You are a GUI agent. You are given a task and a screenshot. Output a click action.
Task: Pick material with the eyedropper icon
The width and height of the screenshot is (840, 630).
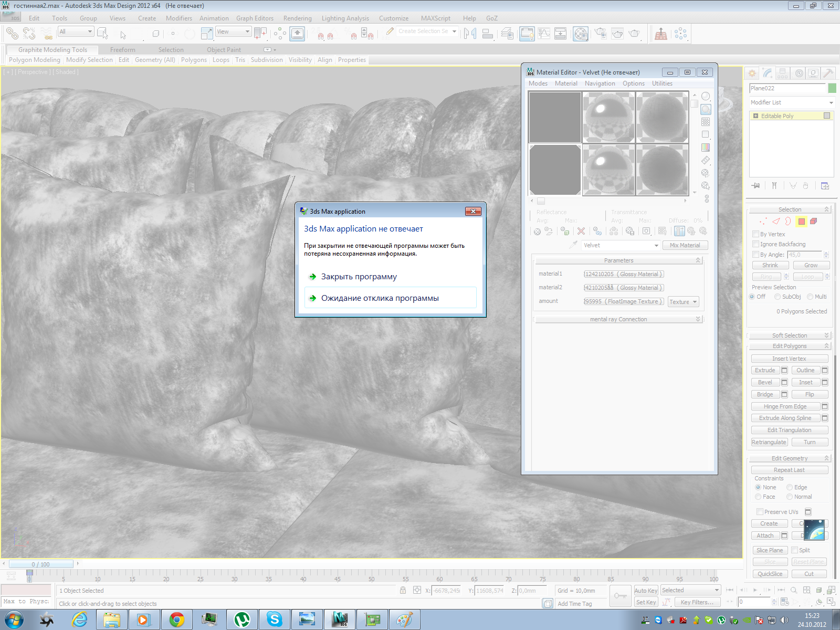coord(574,245)
